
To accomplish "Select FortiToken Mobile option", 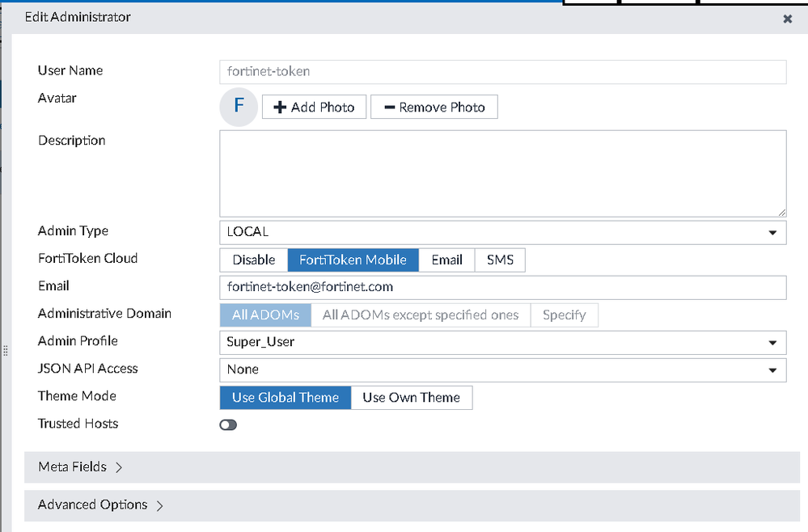I will [x=353, y=260].
